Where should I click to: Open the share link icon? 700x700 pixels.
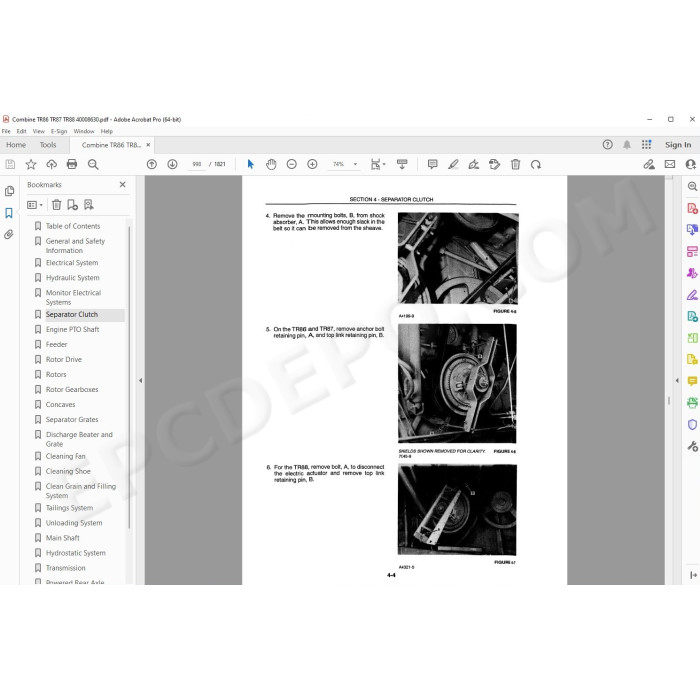pyautogui.click(x=649, y=164)
